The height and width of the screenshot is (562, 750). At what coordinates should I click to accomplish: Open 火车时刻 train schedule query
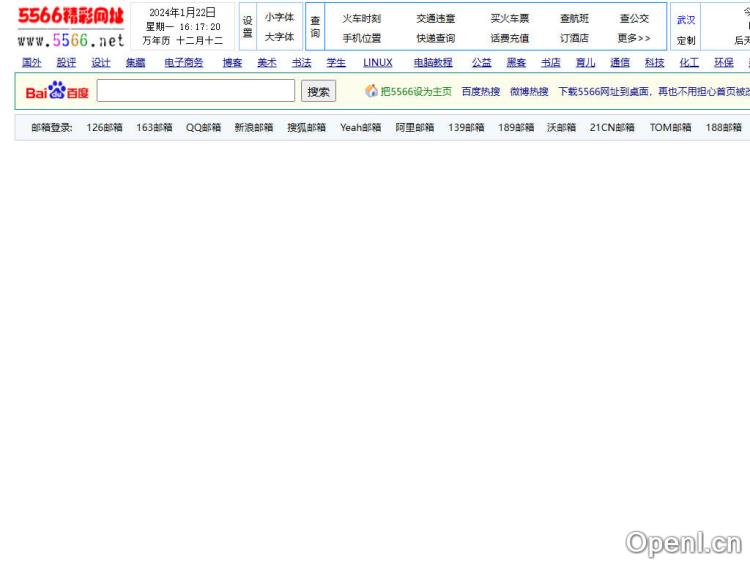click(x=361, y=18)
